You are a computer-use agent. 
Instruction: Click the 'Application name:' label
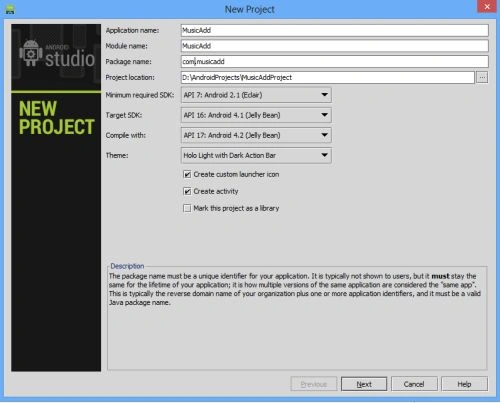tap(132, 30)
